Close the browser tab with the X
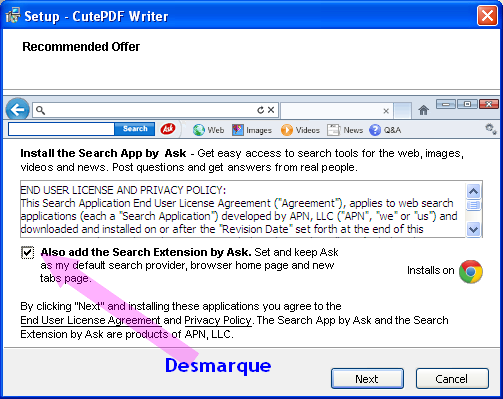 click(x=386, y=111)
